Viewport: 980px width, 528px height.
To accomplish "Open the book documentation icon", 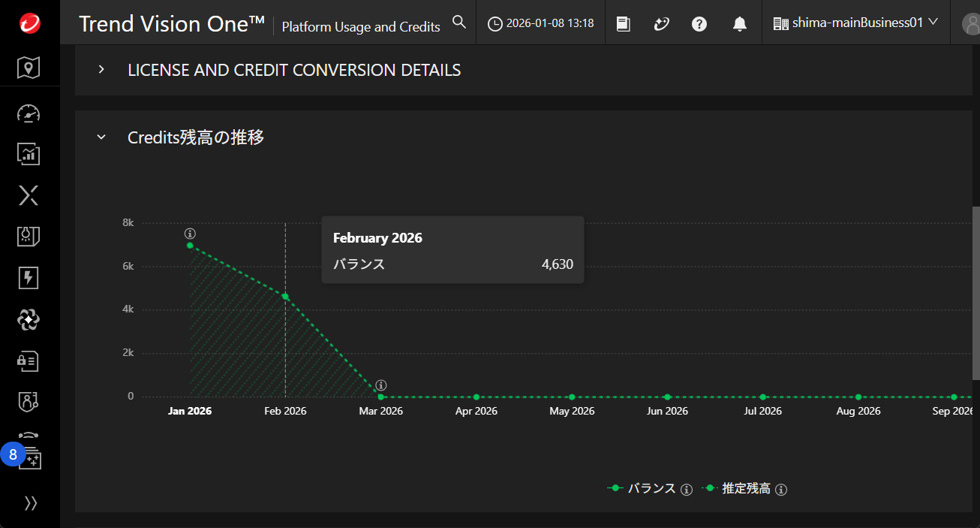I will click(623, 24).
